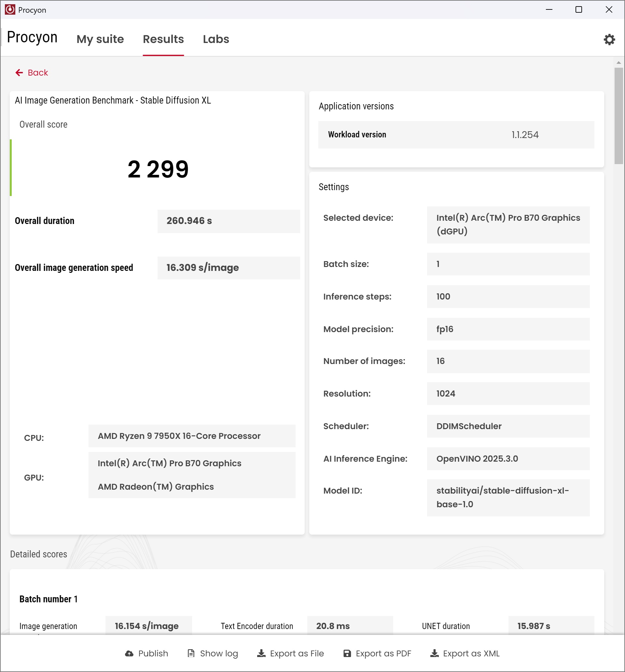The height and width of the screenshot is (672, 625).
Task: Choose Export as PDF
Action: coord(377,653)
